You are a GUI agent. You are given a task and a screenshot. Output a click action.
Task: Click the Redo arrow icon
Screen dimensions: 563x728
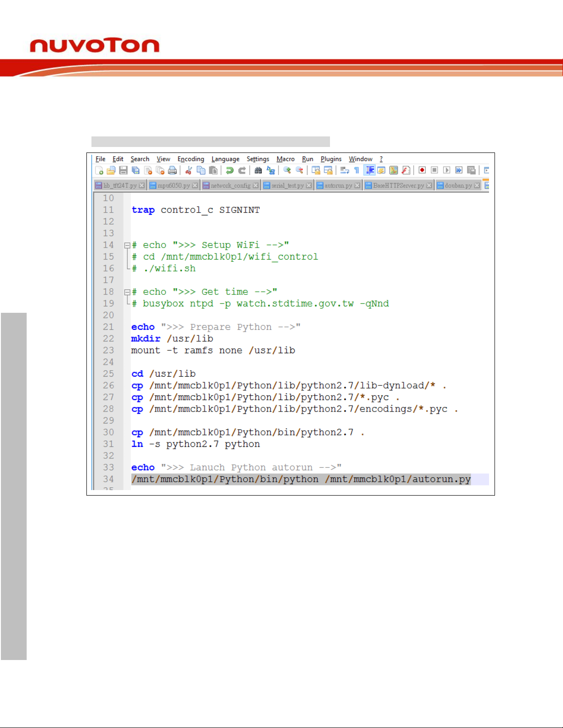pyautogui.click(x=242, y=170)
